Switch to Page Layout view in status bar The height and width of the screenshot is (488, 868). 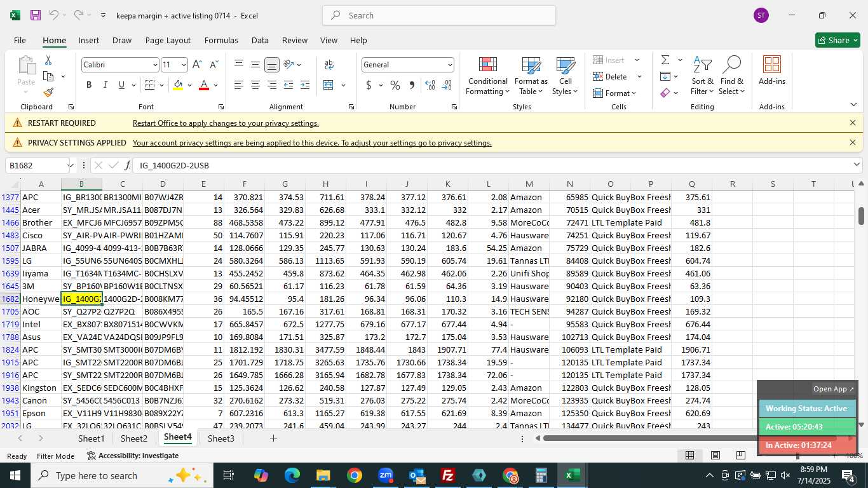[x=715, y=456]
